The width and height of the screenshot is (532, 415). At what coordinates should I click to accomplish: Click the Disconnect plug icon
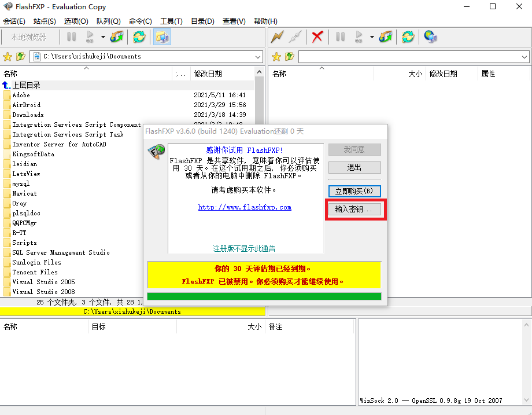click(295, 36)
